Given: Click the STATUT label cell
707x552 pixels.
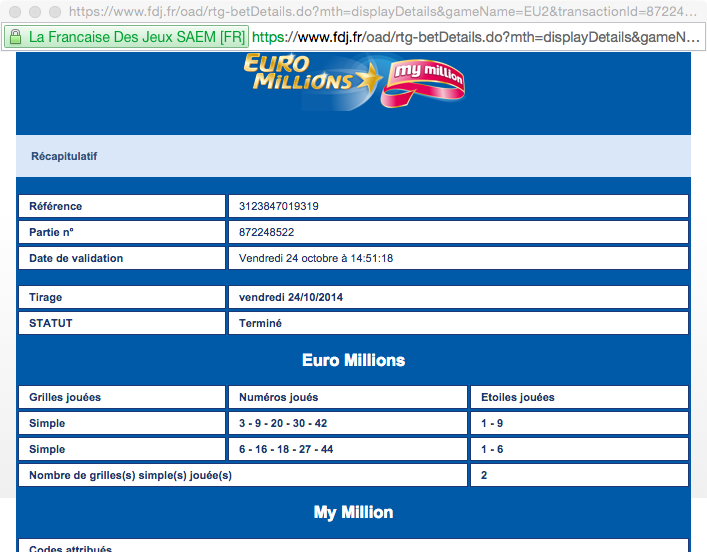Looking at the screenshot, I should [x=122, y=323].
